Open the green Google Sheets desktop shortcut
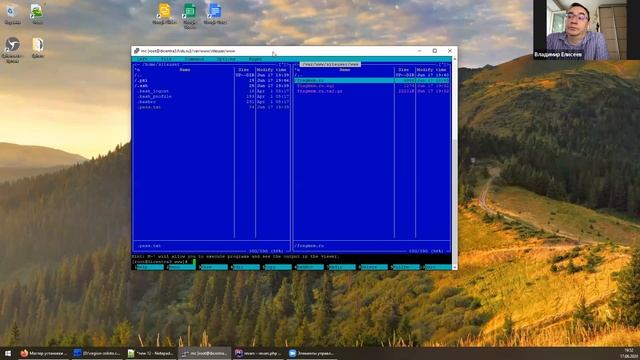640x360 pixels. [190, 16]
